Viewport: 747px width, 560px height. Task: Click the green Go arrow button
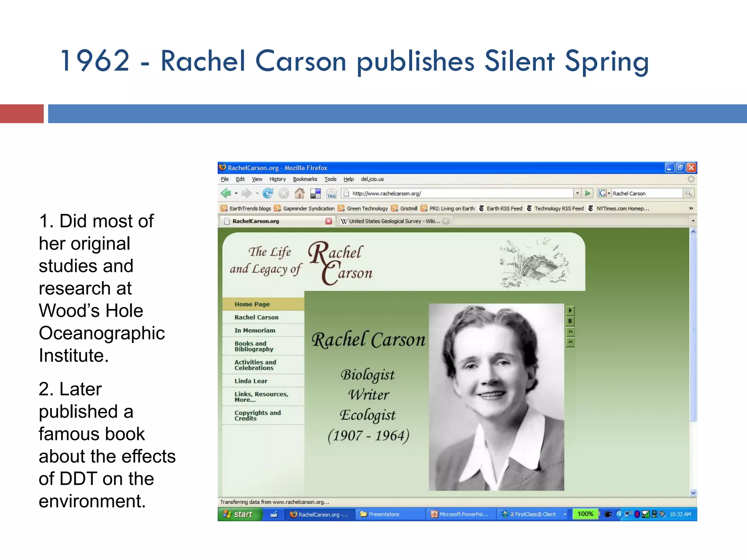(588, 193)
